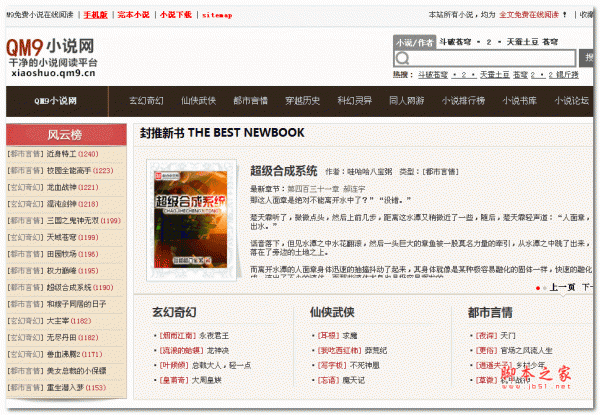Open 同人网游 navigation menu item

(x=407, y=101)
